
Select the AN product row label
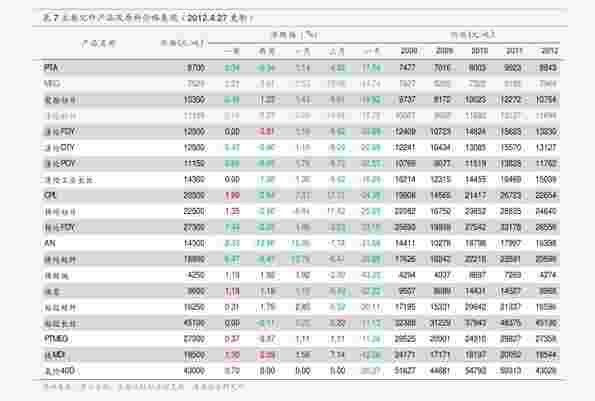[x=50, y=243]
